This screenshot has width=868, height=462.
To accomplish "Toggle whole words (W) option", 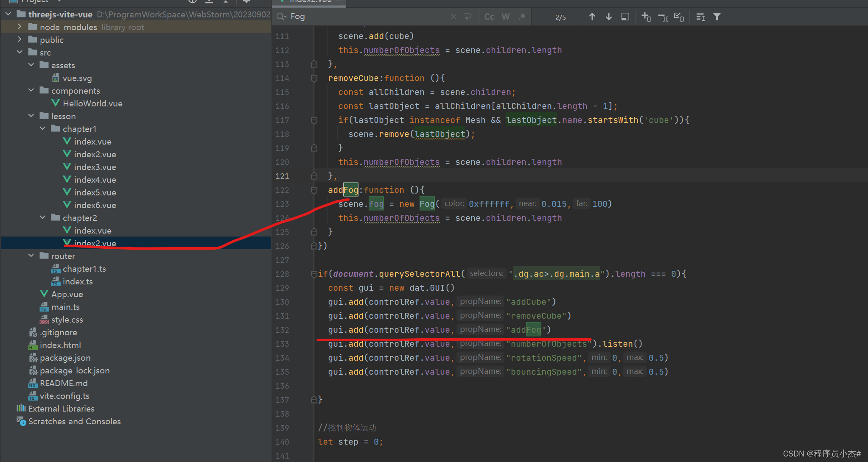I will pyautogui.click(x=505, y=17).
